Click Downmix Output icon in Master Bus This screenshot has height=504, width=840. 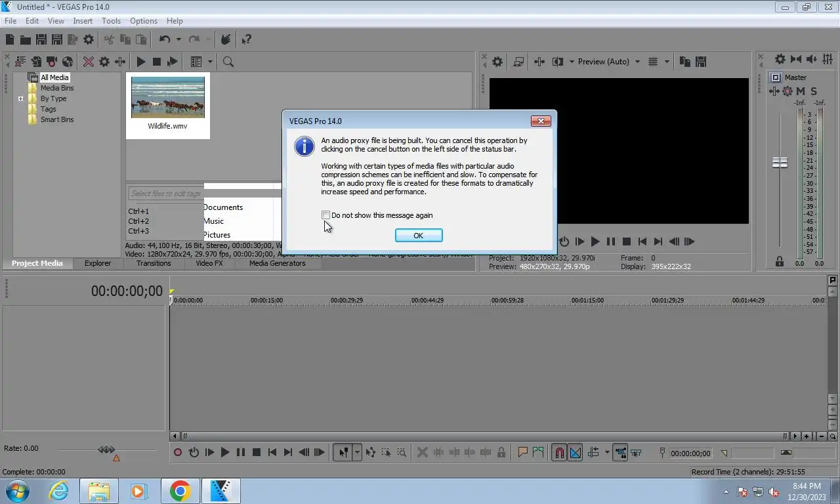(795, 59)
